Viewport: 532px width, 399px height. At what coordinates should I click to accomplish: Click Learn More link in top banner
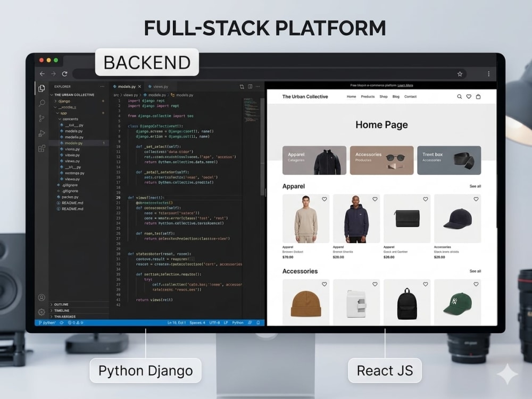[405, 85]
